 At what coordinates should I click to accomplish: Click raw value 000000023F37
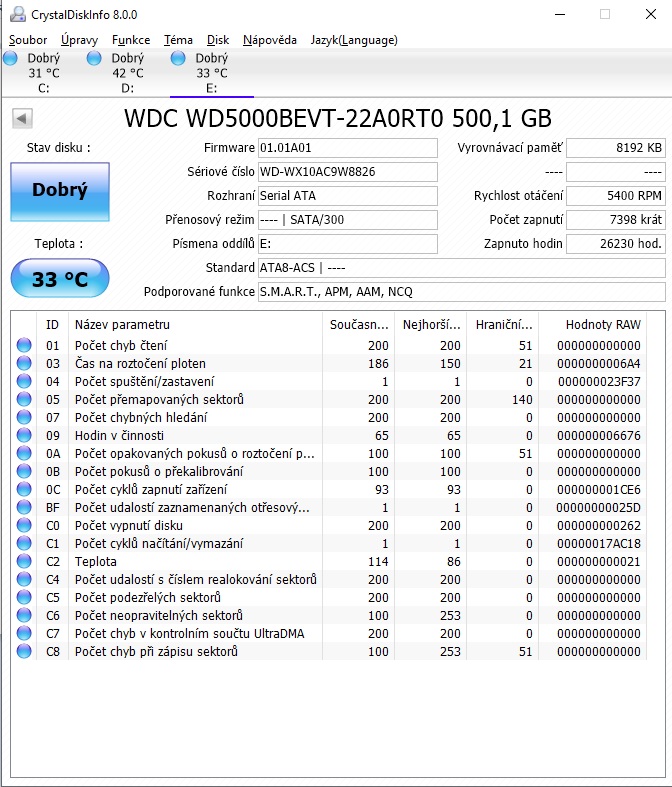coord(599,381)
